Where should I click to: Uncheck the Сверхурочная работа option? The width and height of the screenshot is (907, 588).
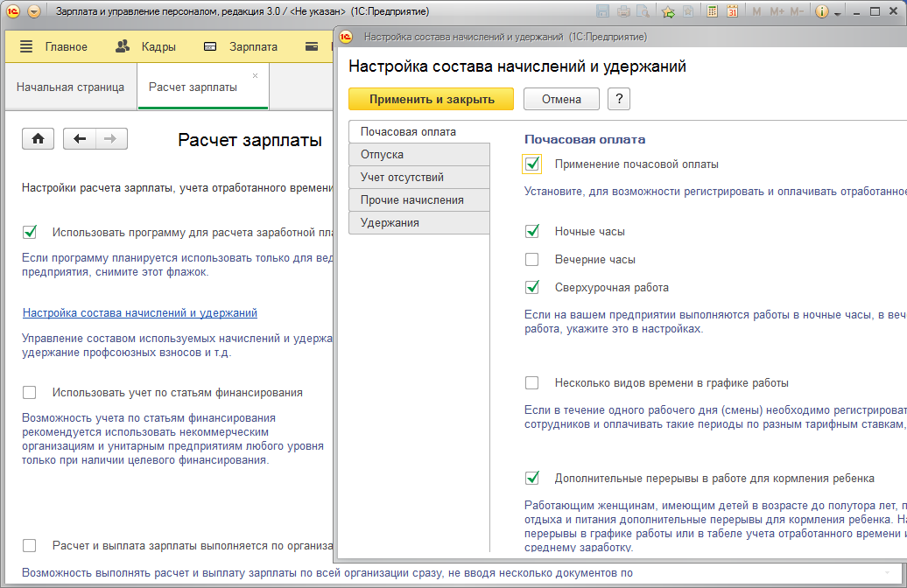click(532, 288)
